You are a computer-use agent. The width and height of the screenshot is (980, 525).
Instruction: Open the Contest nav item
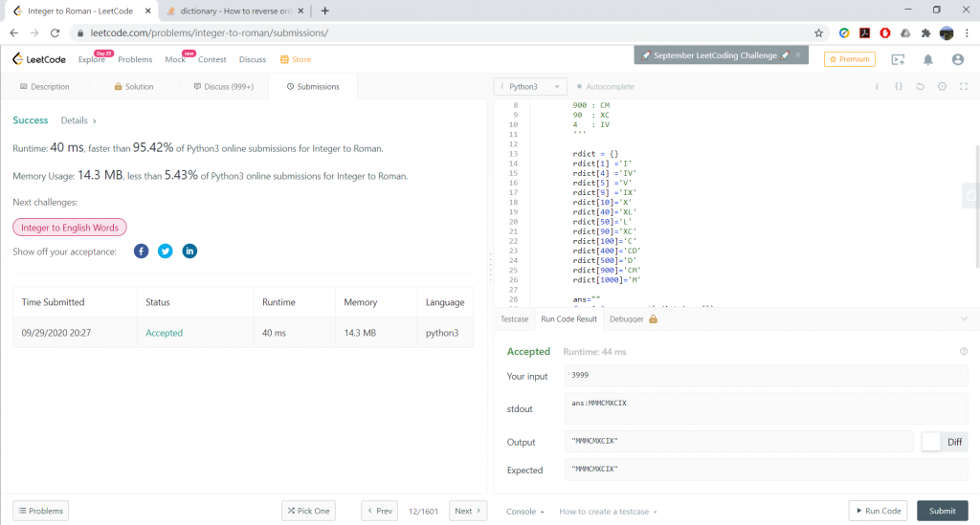pos(212,59)
